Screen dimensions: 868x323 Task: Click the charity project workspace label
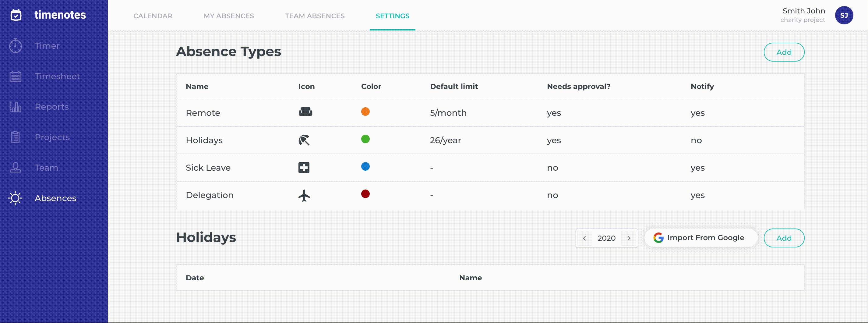click(803, 20)
